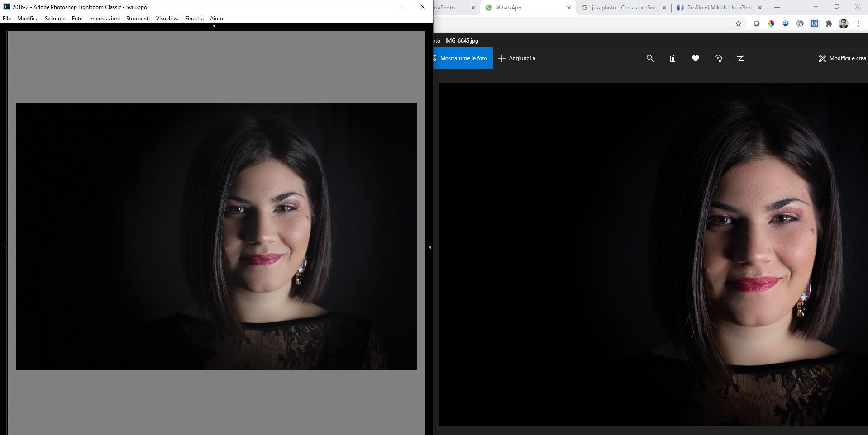Click the Aggiungi a button

coord(517,58)
